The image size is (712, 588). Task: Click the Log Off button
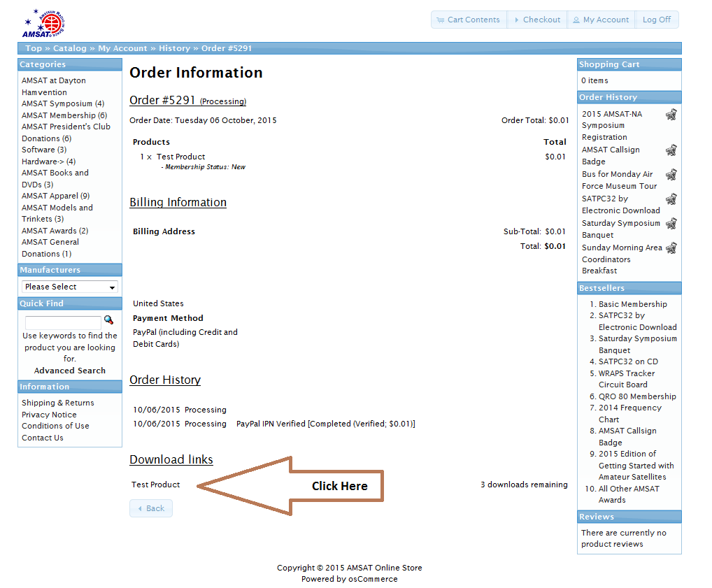657,20
